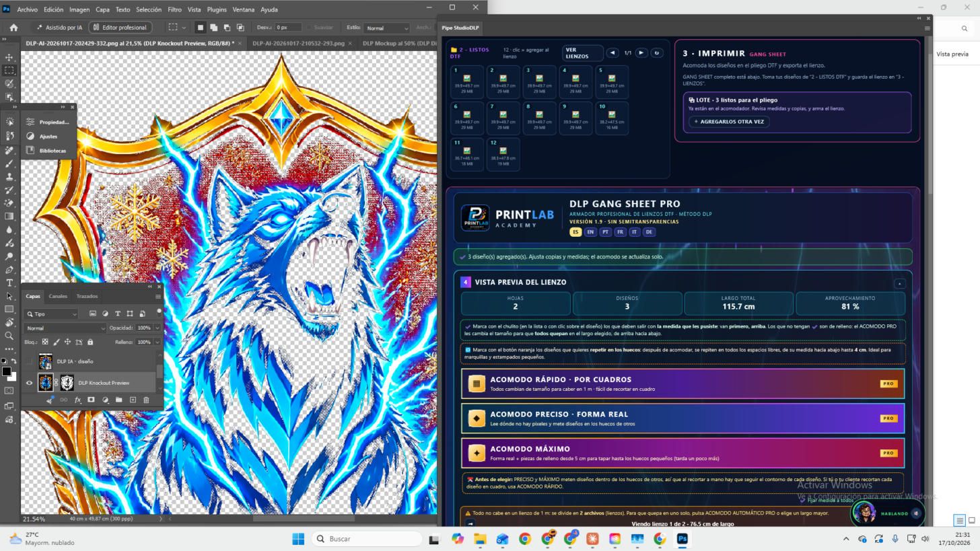Open the Ajustes panel icon
980x551 pixels.
[x=30, y=136]
